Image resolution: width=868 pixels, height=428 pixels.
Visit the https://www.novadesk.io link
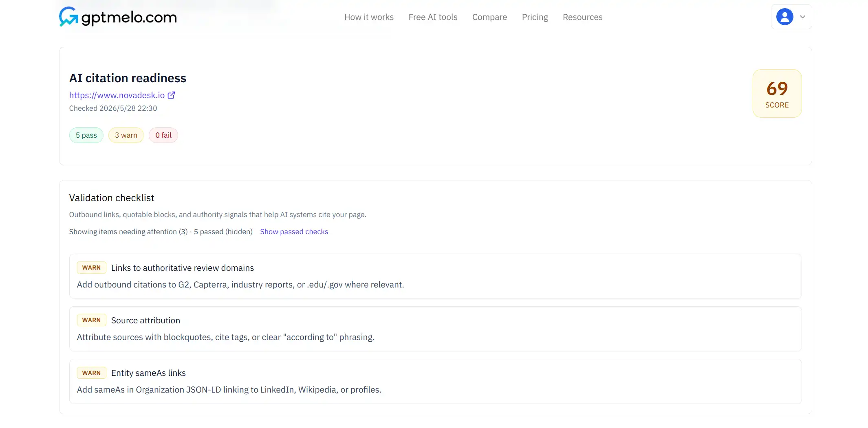point(117,95)
